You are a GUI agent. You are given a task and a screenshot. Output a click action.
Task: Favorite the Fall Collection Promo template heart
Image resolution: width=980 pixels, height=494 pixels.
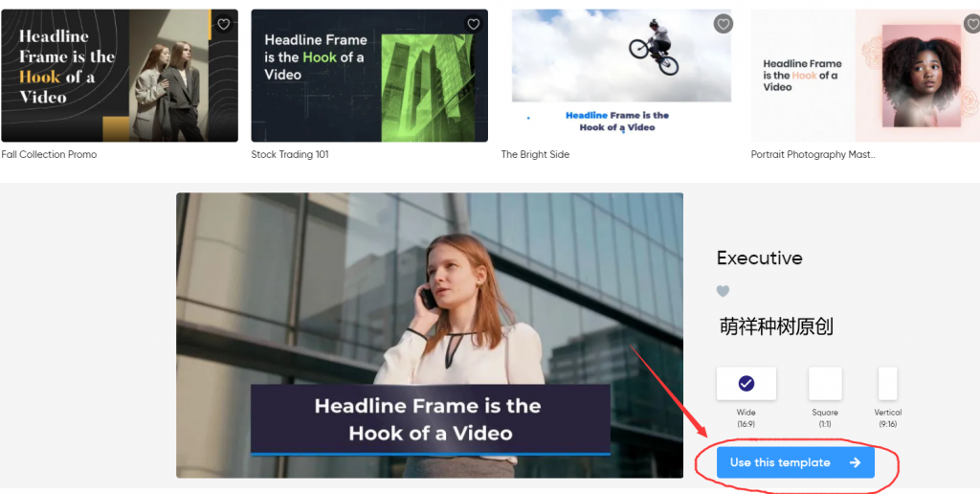[x=223, y=24]
